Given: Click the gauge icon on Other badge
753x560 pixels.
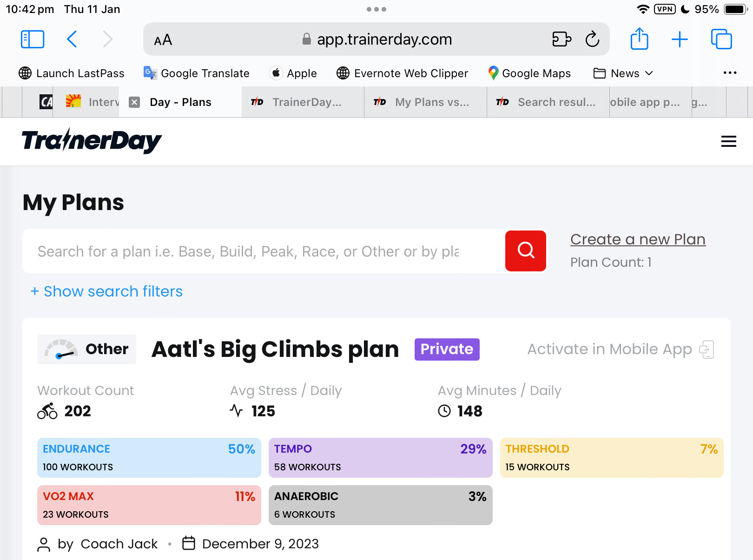Looking at the screenshot, I should click(61, 349).
